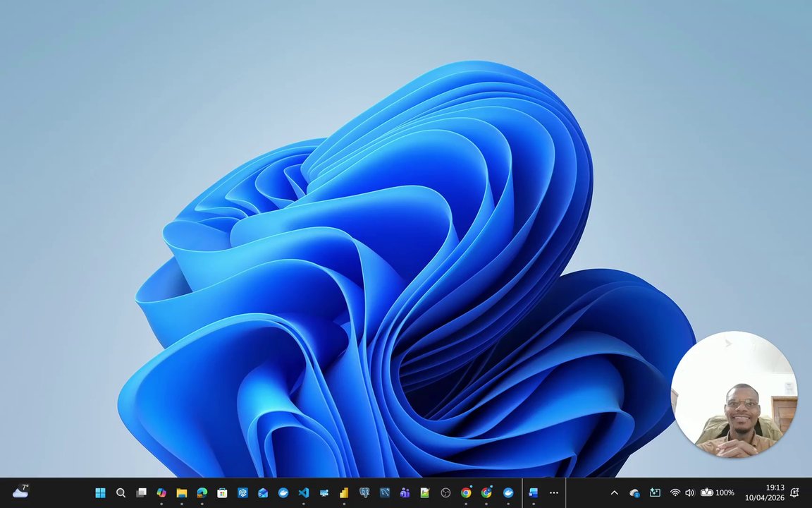Launch Visual Studio Code from taskbar

304,492
